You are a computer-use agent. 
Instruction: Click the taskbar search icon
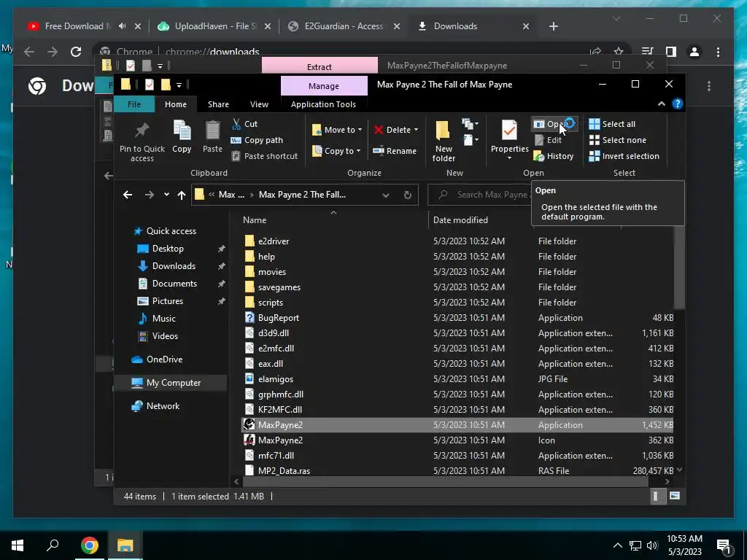click(53, 545)
